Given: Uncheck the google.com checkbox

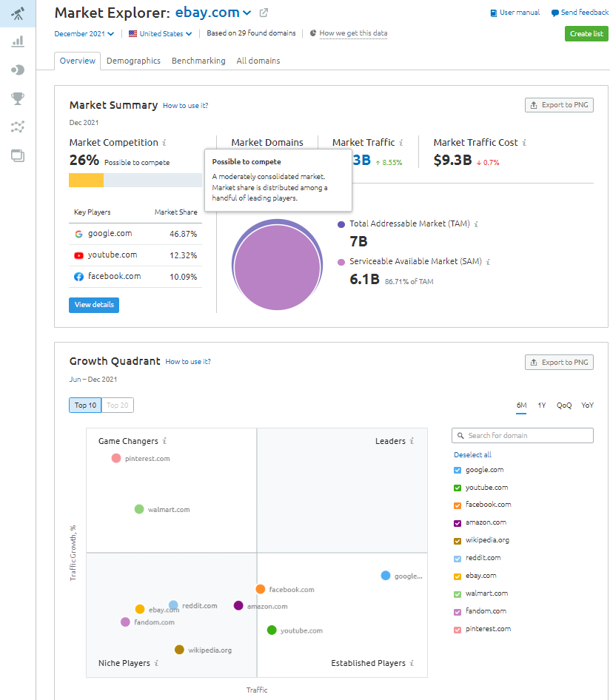Looking at the screenshot, I should (457, 470).
